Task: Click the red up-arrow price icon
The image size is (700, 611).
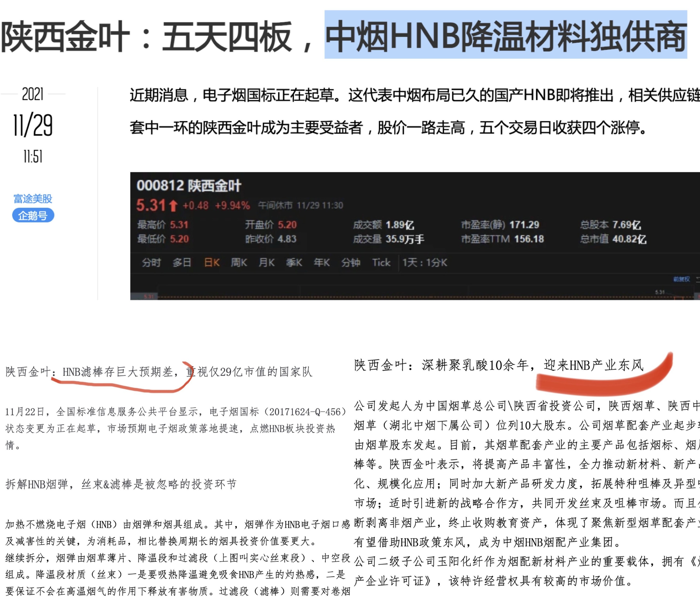Action: pyautogui.click(x=173, y=206)
